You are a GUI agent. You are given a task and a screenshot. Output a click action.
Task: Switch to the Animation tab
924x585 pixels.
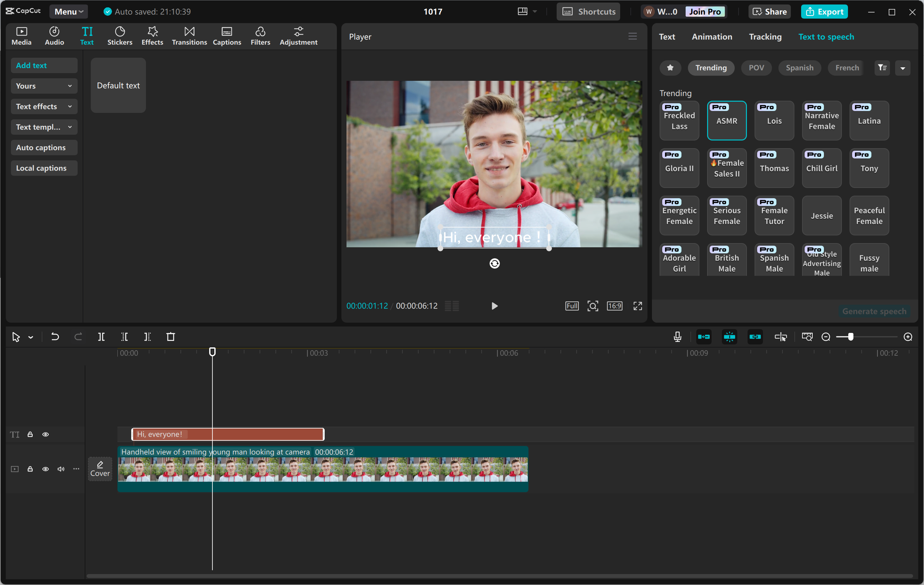(712, 37)
